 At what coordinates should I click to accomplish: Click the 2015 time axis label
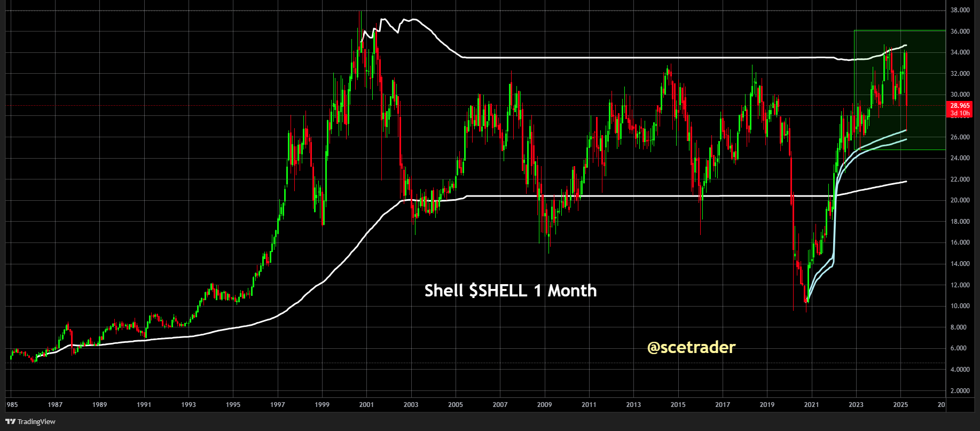click(x=678, y=405)
